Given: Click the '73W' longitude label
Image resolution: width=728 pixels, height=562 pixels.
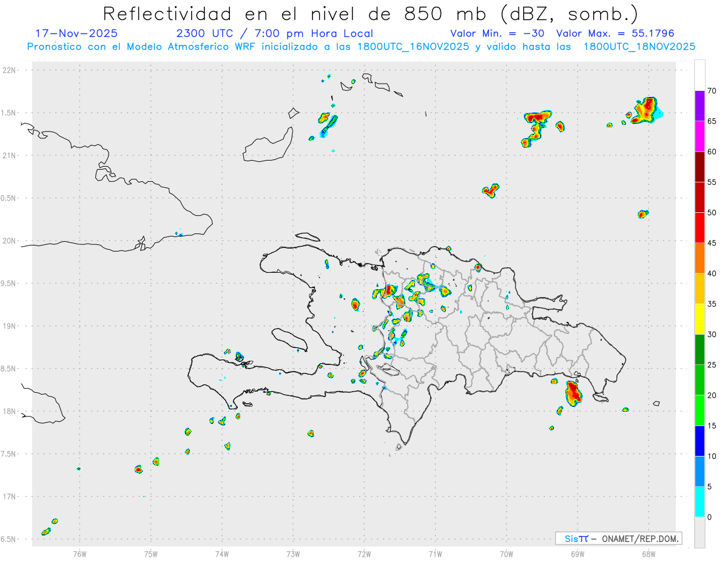Looking at the screenshot, I should (x=293, y=553).
